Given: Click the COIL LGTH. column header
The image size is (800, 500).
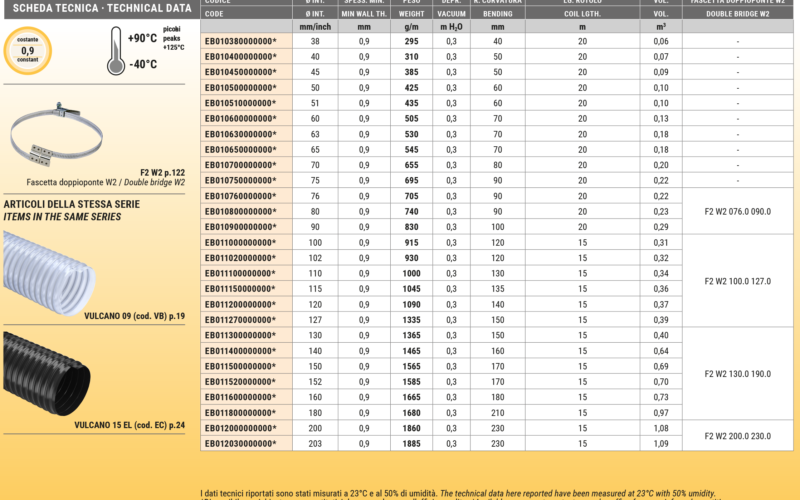Looking at the screenshot, I should 582,15.
